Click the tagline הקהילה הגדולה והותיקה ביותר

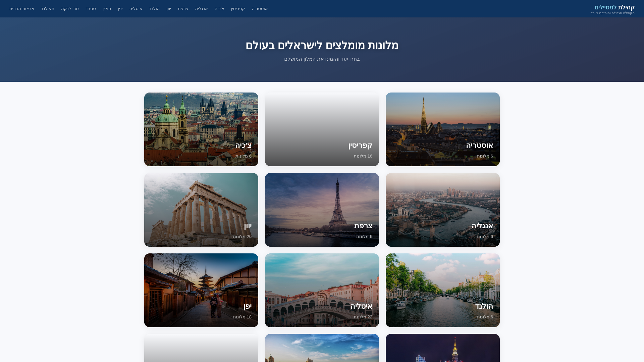(x=612, y=13)
